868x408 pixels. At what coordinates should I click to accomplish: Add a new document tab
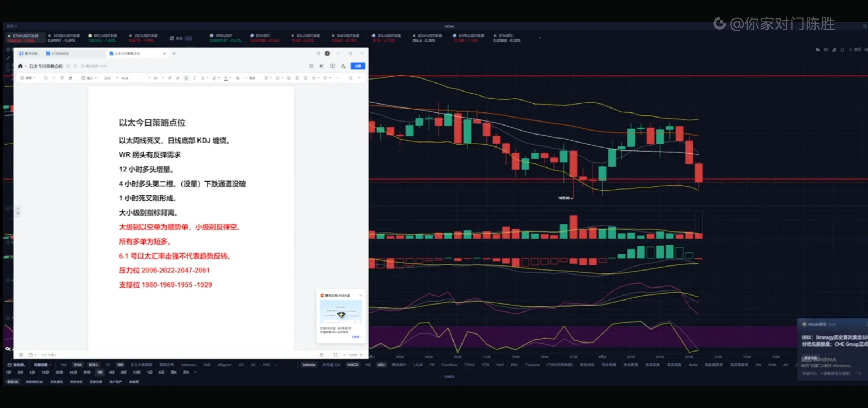point(174,54)
